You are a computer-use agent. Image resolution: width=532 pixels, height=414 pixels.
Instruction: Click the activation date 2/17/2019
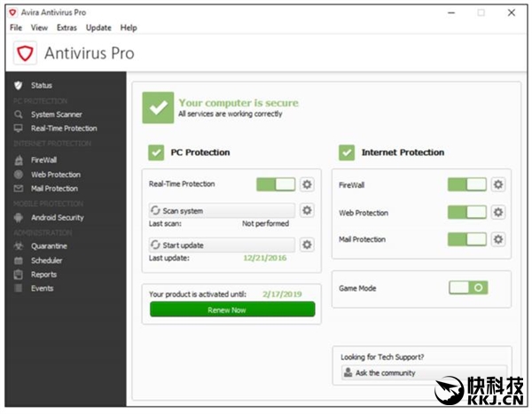(282, 294)
